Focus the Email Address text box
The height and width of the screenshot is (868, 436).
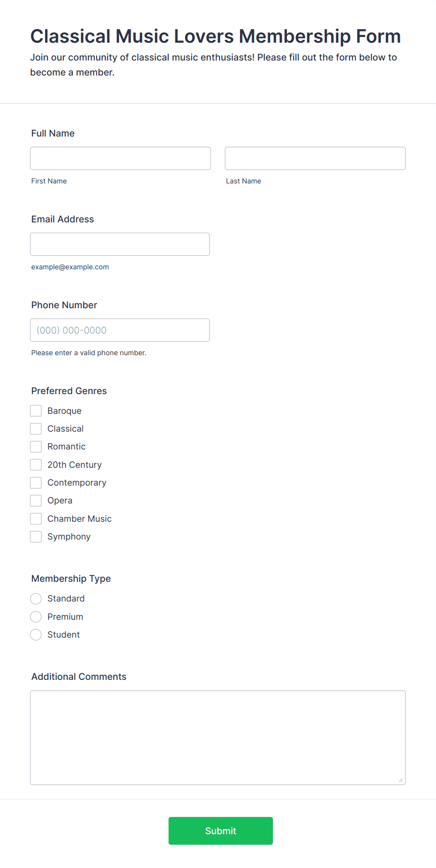[x=120, y=244]
